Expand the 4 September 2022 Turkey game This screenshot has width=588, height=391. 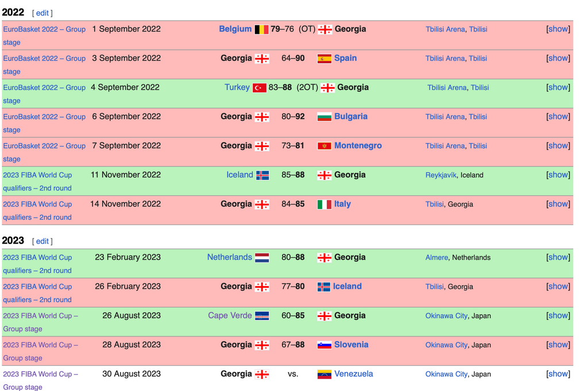coord(558,87)
